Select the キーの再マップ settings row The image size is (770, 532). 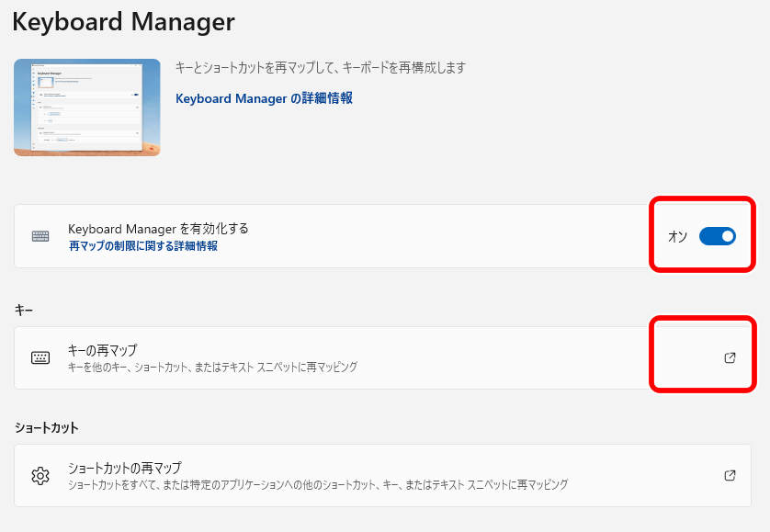pyautogui.click(x=368, y=357)
